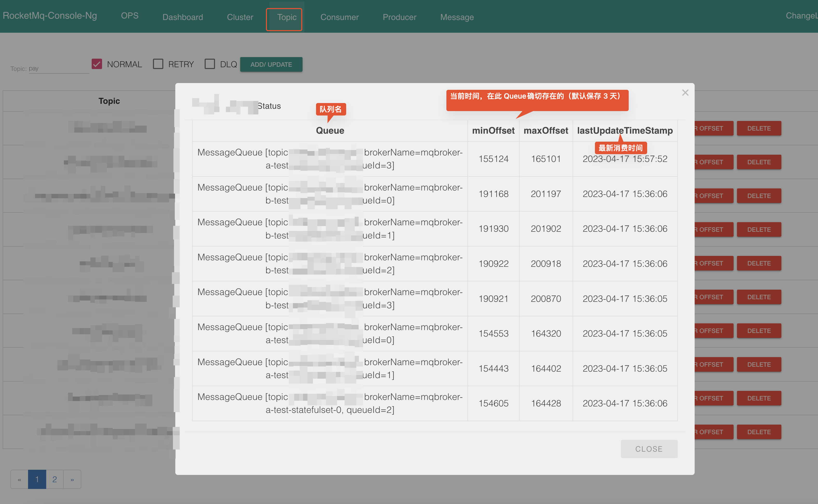The width and height of the screenshot is (818, 504).
Task: Open the Dashboard tab
Action: click(x=182, y=17)
